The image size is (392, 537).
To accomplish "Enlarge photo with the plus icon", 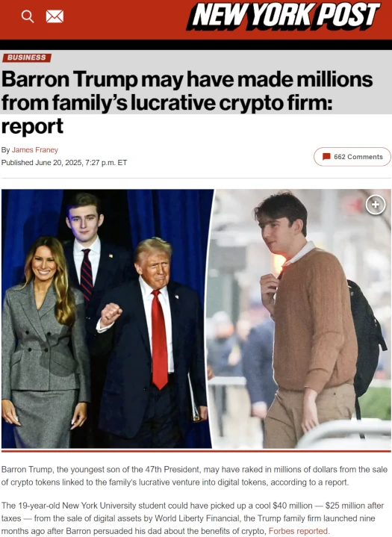I will pyautogui.click(x=376, y=205).
